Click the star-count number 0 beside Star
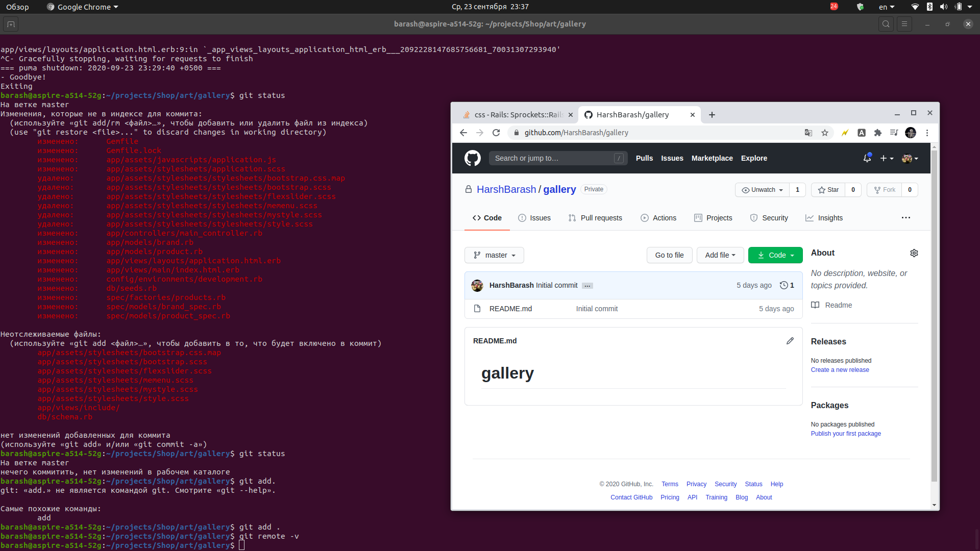 853,190
